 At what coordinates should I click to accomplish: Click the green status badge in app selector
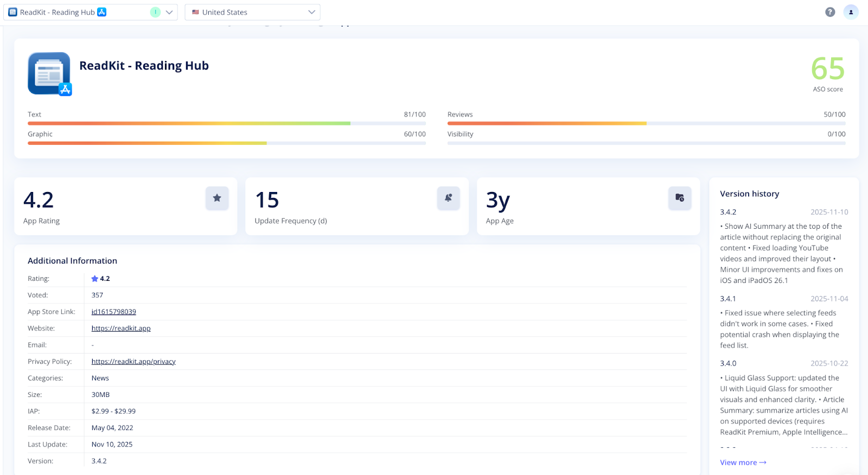(155, 12)
